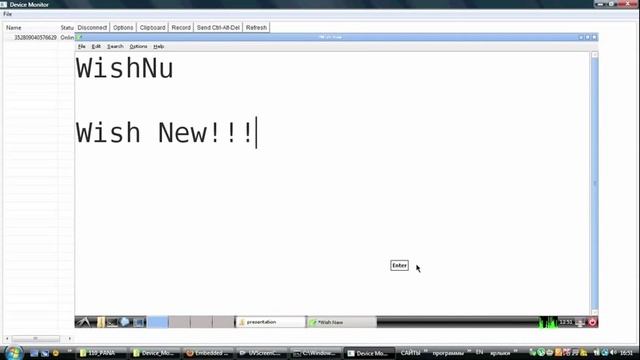The height and width of the screenshot is (360, 640).
Task: Select the presentation task in the remote taskbar
Action: coord(271,322)
